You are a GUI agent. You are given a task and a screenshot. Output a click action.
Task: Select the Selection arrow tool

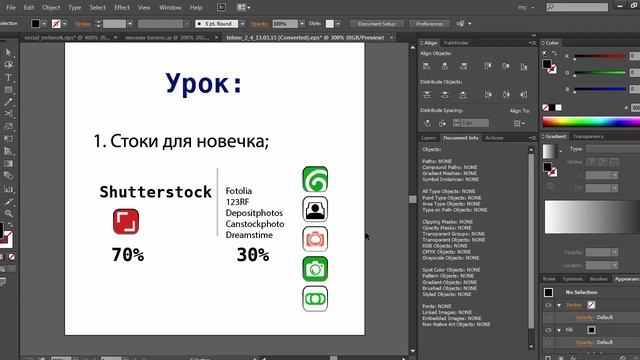click(8, 52)
